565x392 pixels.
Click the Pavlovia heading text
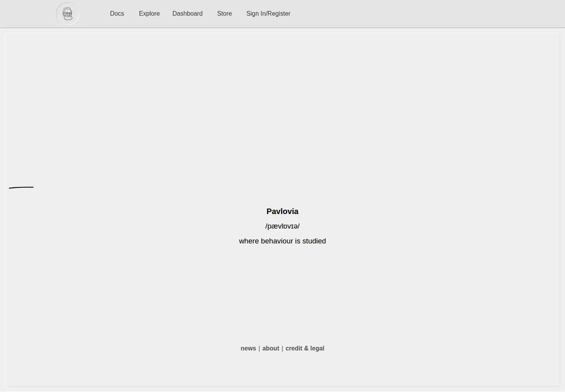tap(282, 211)
